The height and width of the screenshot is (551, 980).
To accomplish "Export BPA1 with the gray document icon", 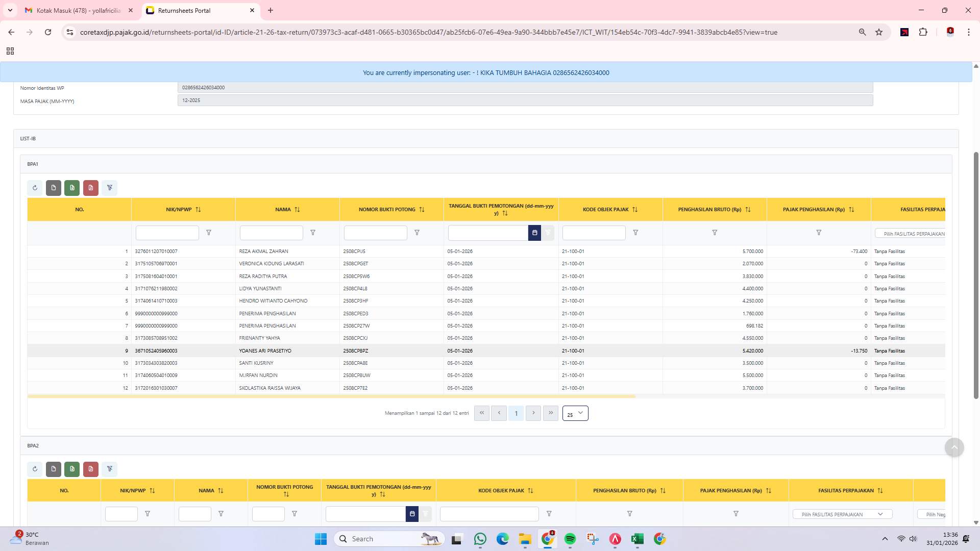I will 54,188.
